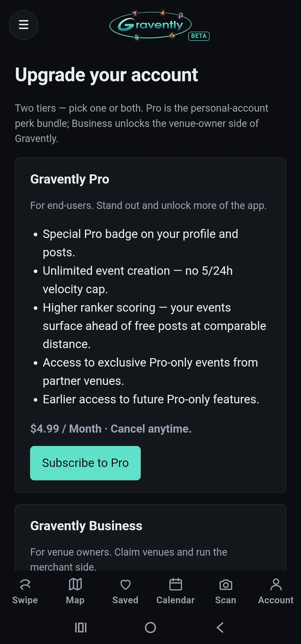This screenshot has height=644, width=301.
Task: Tap the Special Pro badge bullet
Action: point(140,243)
